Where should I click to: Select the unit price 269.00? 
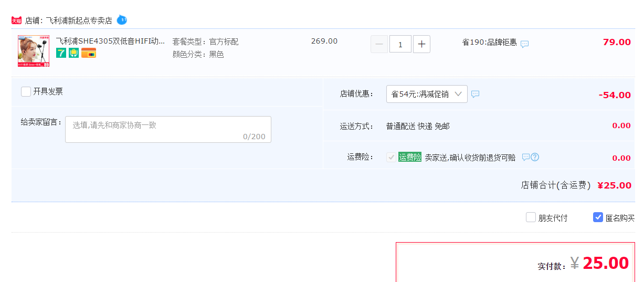324,41
